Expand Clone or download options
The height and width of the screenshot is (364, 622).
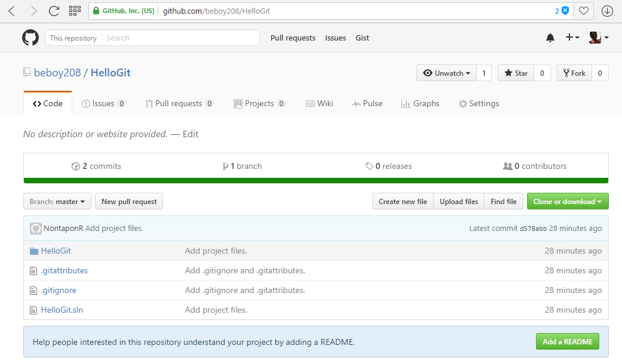tap(568, 201)
